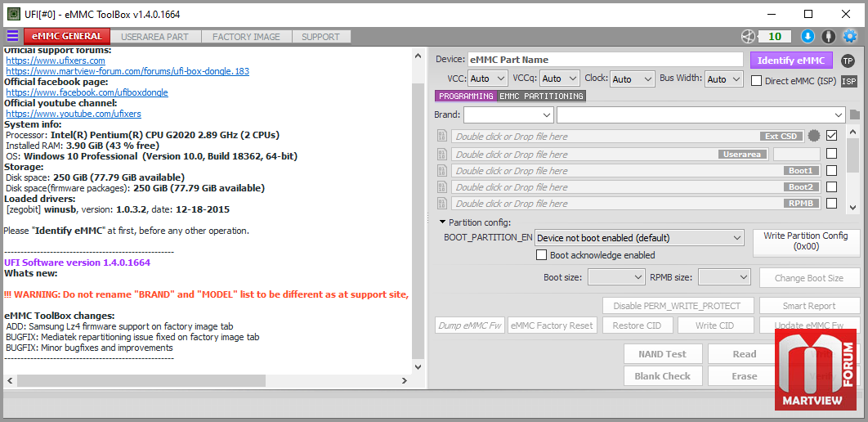Image resolution: width=868 pixels, height=422 pixels.
Task: Check the RPMB row checkbox
Action: tap(831, 204)
